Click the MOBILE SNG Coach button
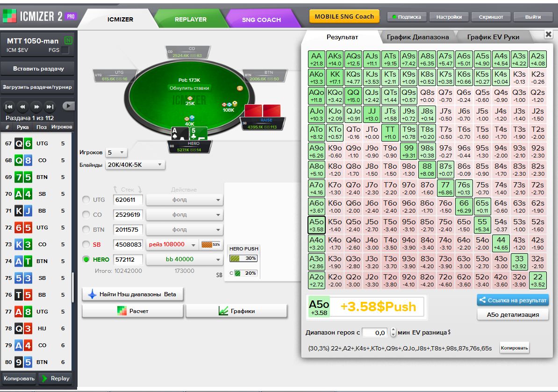 [344, 16]
